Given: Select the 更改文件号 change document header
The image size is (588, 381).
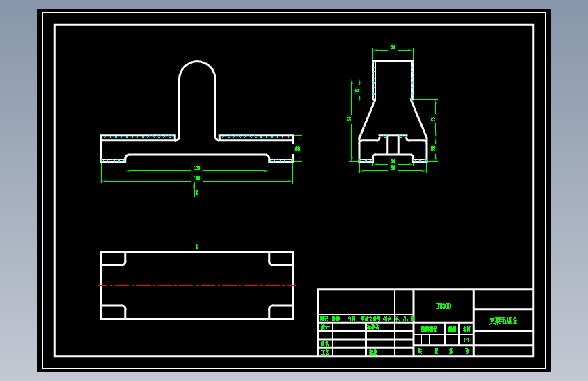Looking at the screenshot, I should tap(370, 319).
